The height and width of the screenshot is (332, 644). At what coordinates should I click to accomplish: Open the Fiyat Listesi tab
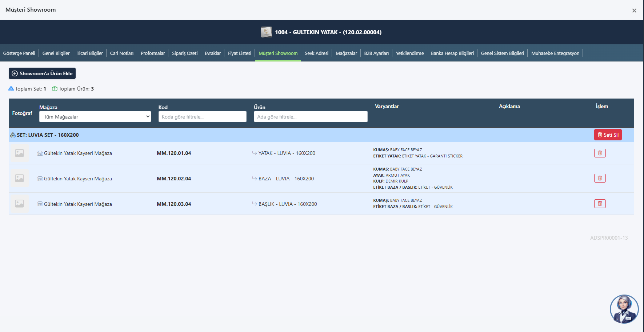(239, 53)
